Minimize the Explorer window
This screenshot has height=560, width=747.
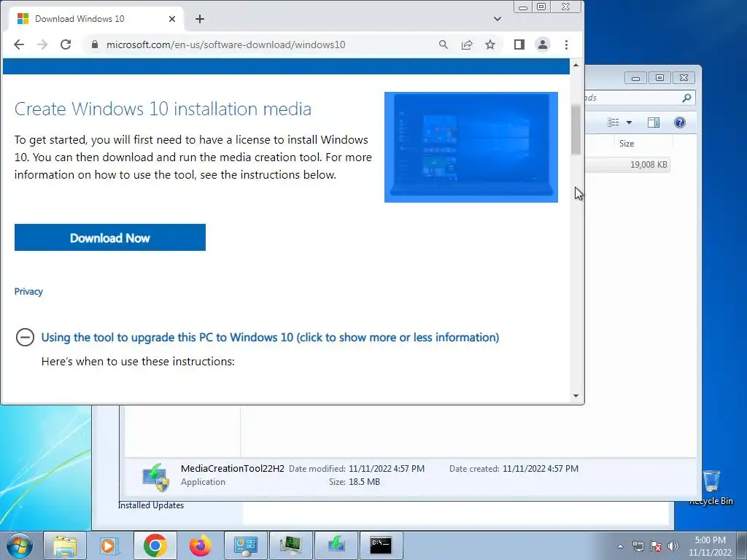tap(635, 78)
